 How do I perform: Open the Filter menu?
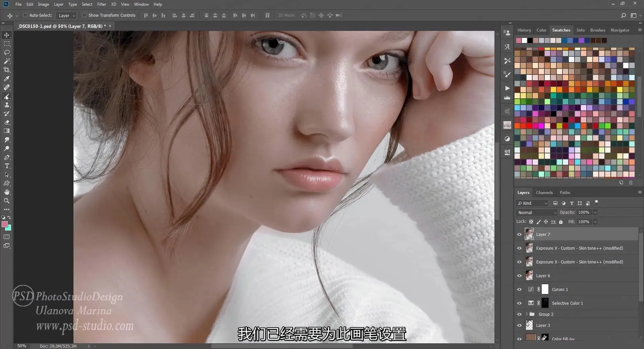click(x=101, y=4)
